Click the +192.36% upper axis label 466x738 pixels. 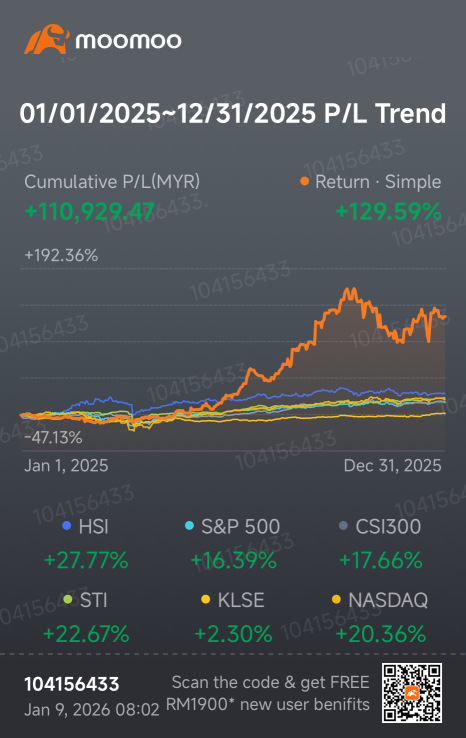pyautogui.click(x=61, y=255)
